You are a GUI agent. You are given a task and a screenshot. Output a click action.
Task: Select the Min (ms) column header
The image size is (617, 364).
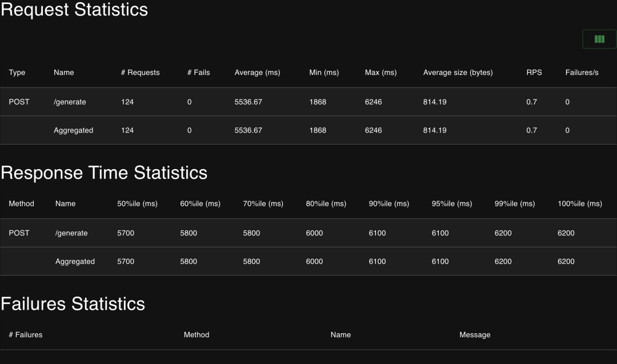(324, 73)
